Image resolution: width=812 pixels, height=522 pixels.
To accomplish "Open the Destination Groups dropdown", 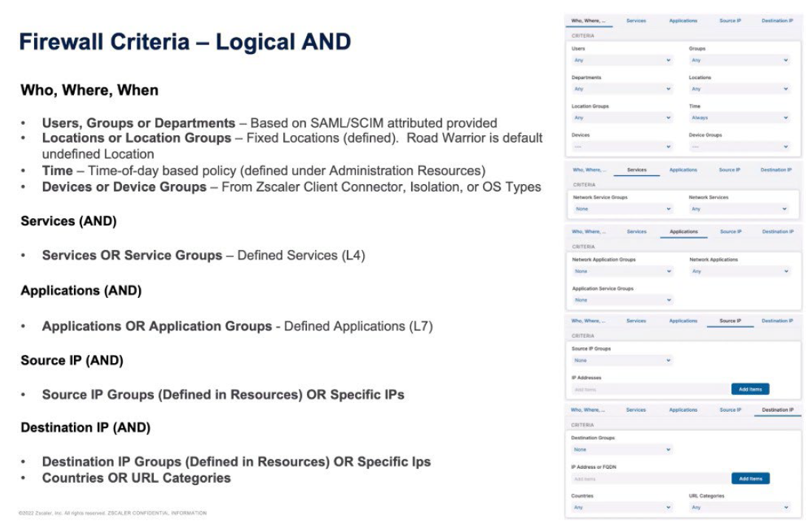I will (622, 450).
